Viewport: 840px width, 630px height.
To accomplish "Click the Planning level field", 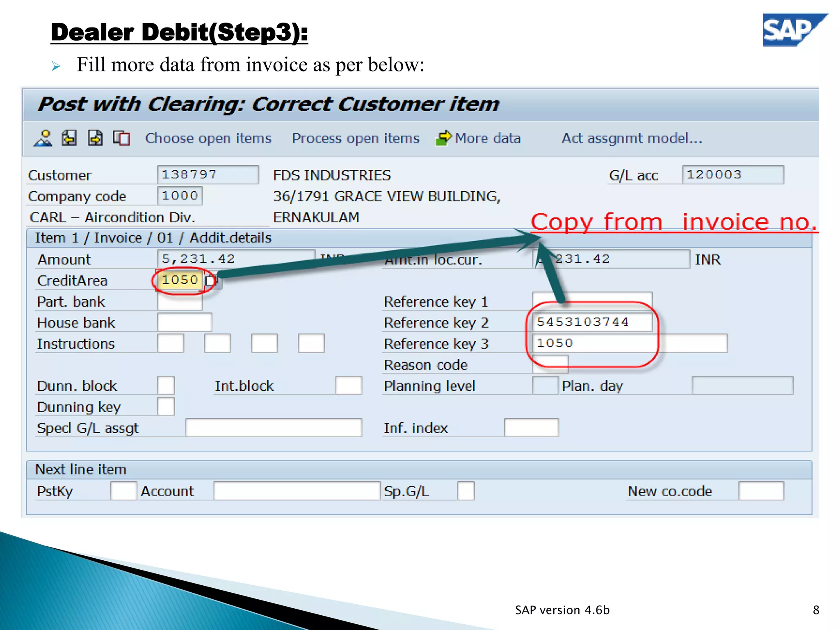I will coord(546,386).
